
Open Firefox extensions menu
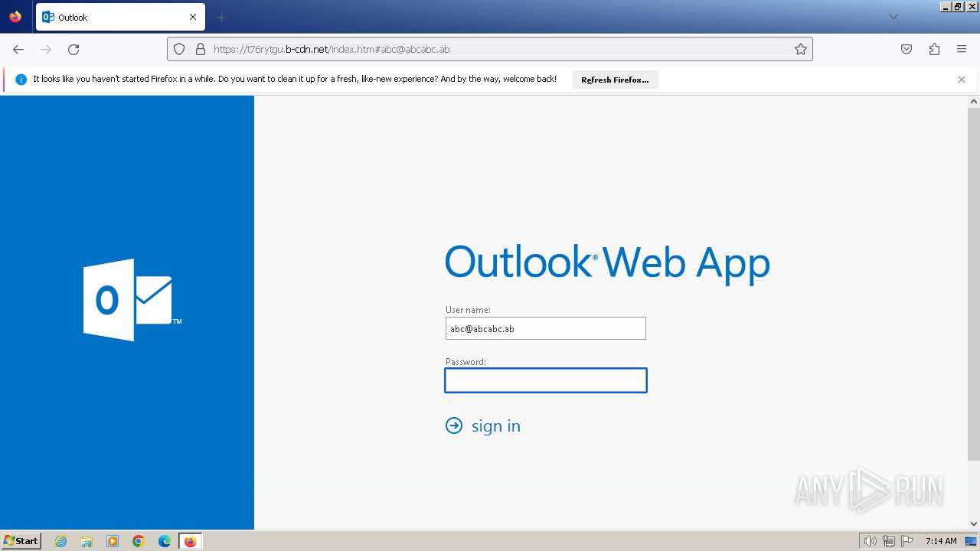[934, 49]
